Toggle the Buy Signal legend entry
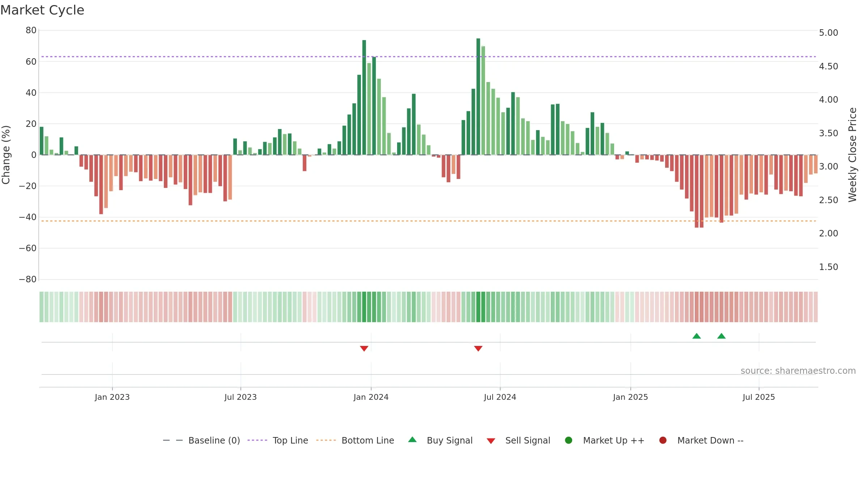 point(440,440)
